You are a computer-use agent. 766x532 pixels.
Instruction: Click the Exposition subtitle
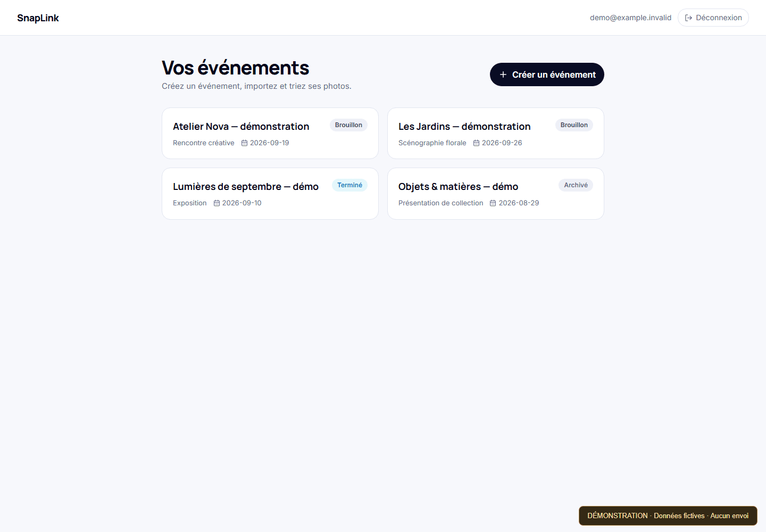[190, 203]
